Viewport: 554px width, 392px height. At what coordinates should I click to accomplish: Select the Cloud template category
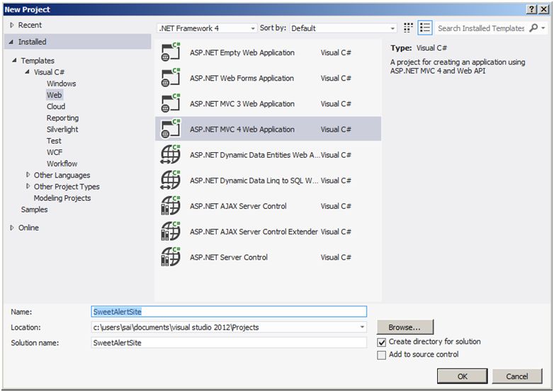[x=56, y=107]
